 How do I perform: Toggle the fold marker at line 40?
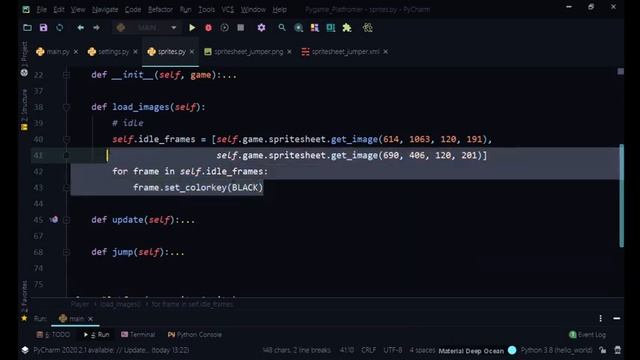66,139
